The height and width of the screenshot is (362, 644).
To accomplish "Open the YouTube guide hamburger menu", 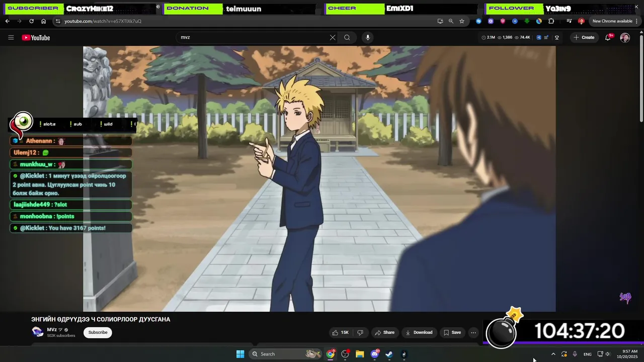I will click(11, 37).
